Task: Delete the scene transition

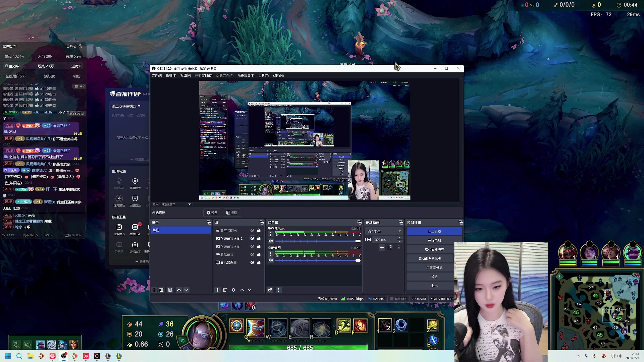Action: pos(390,247)
